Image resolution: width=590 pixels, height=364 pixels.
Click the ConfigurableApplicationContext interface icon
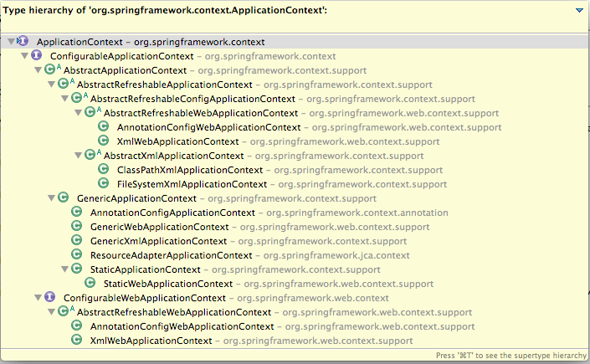click(36, 55)
